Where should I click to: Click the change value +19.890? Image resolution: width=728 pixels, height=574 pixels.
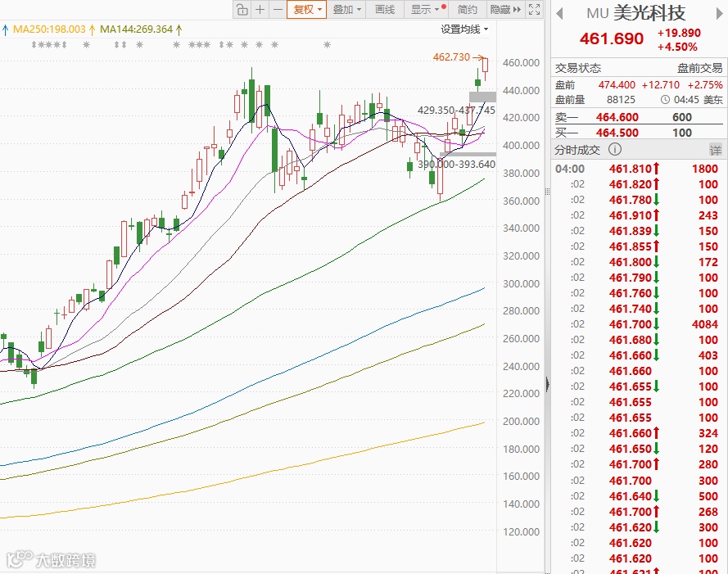679,33
